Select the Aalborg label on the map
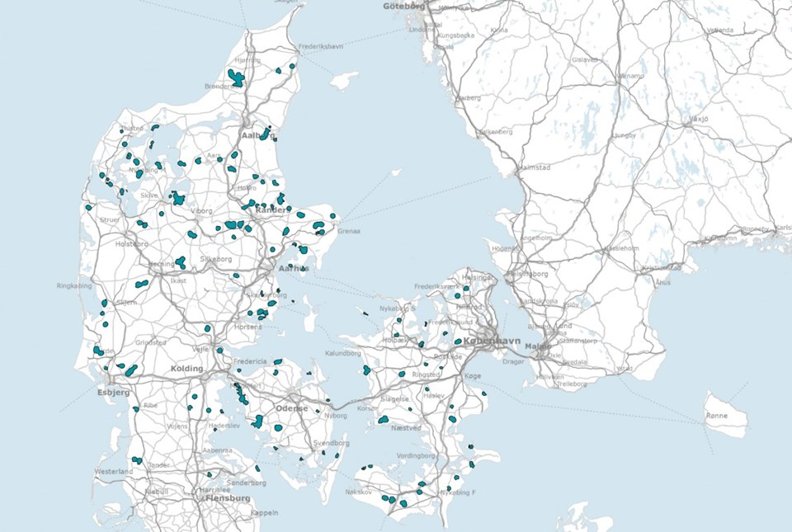Viewport: 792px width, 532px height. point(258,136)
